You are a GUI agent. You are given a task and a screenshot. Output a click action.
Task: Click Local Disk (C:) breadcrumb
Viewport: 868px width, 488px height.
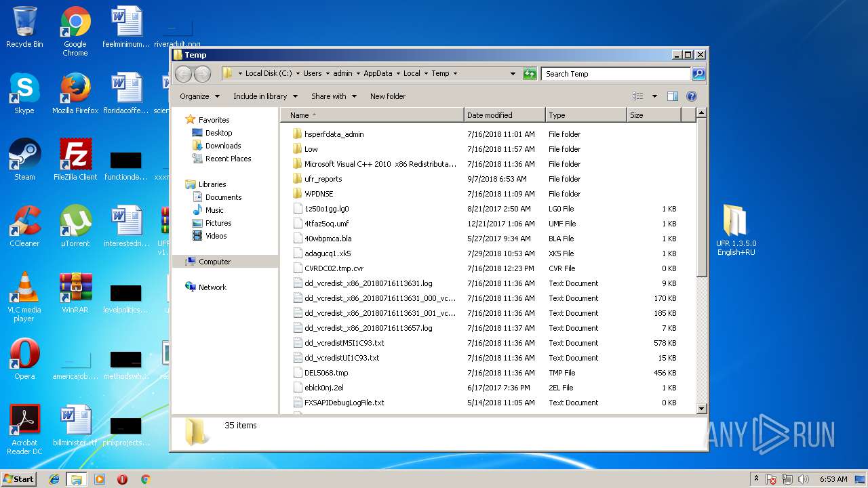(x=269, y=73)
